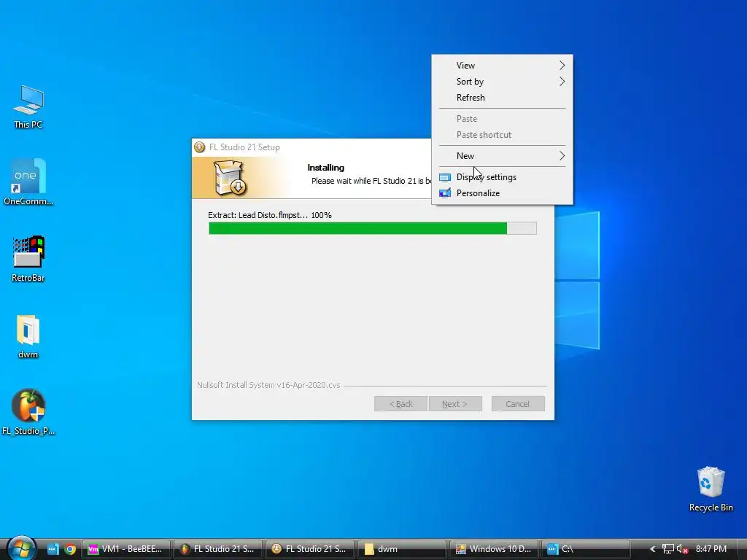Select the FL_Studio_P... installer icon on the desktop
This screenshot has height=560, width=747.
click(28, 412)
